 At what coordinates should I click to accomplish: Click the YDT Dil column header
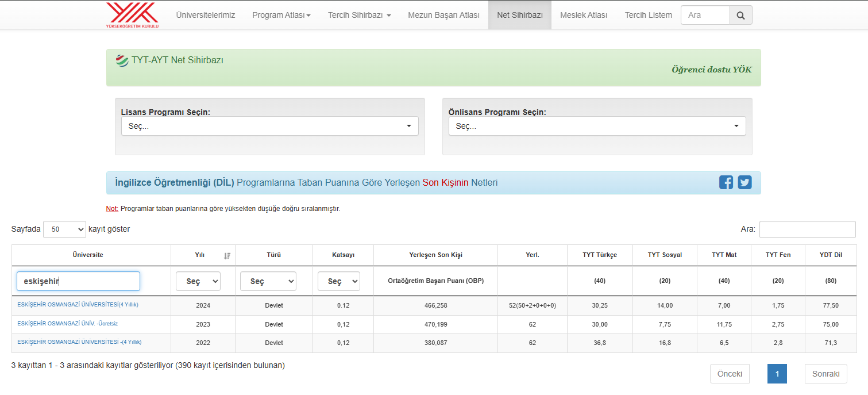pyautogui.click(x=831, y=255)
